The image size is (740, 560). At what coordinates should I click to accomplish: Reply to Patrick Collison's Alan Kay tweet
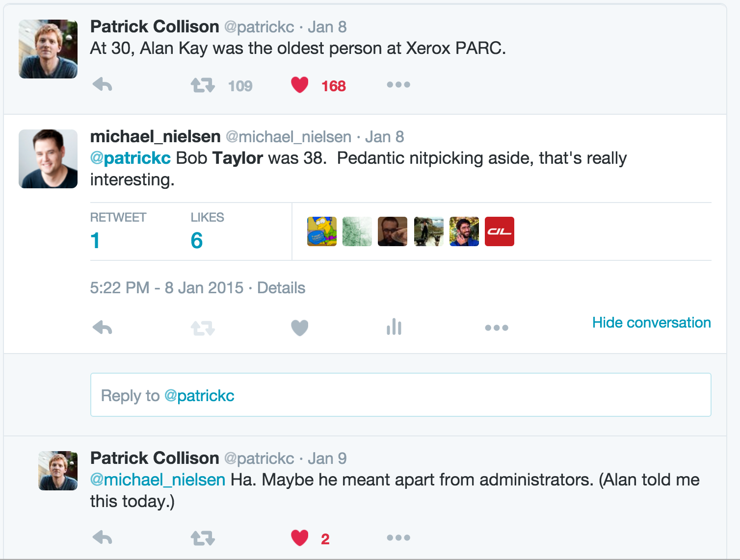point(103,85)
